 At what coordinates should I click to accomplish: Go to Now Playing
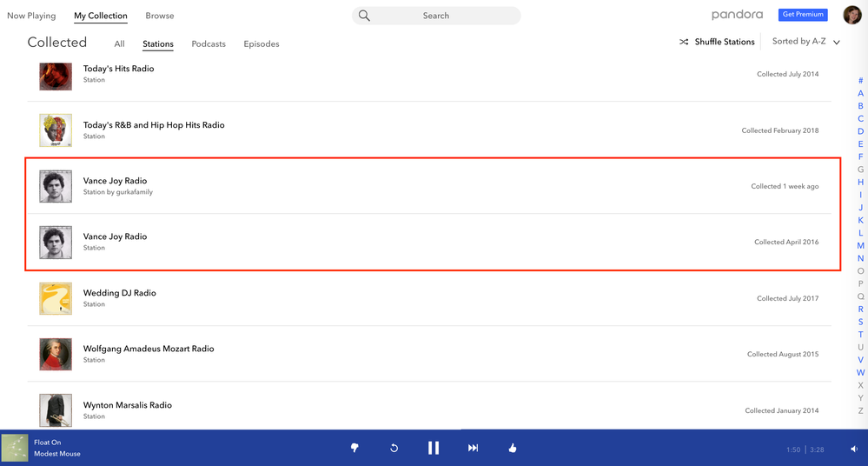click(x=31, y=16)
